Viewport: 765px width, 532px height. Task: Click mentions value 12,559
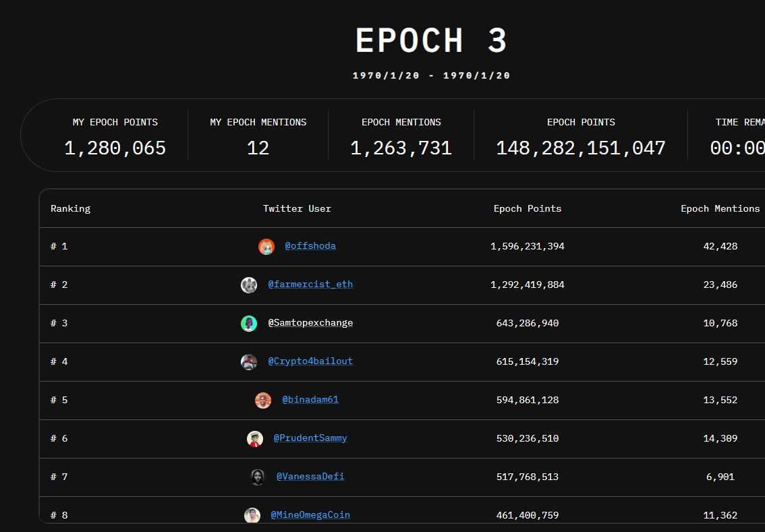(720, 362)
